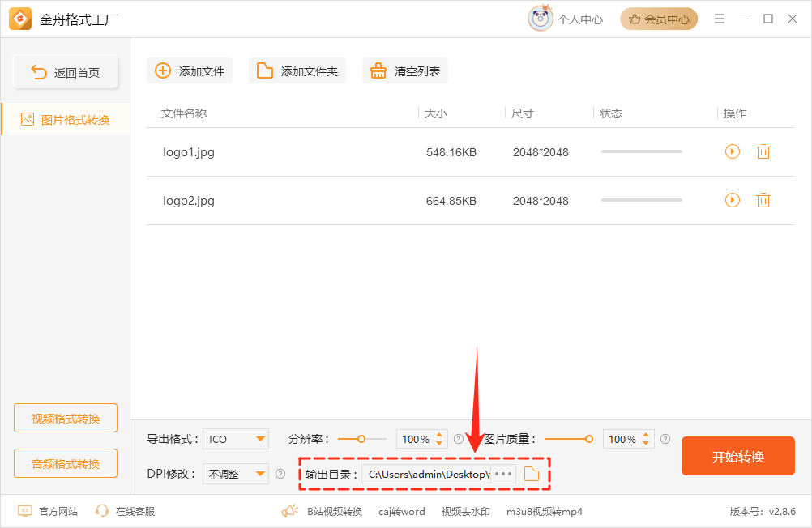The height and width of the screenshot is (528, 812).
Task: Click the 在线客服 headset icon
Action: point(102,512)
